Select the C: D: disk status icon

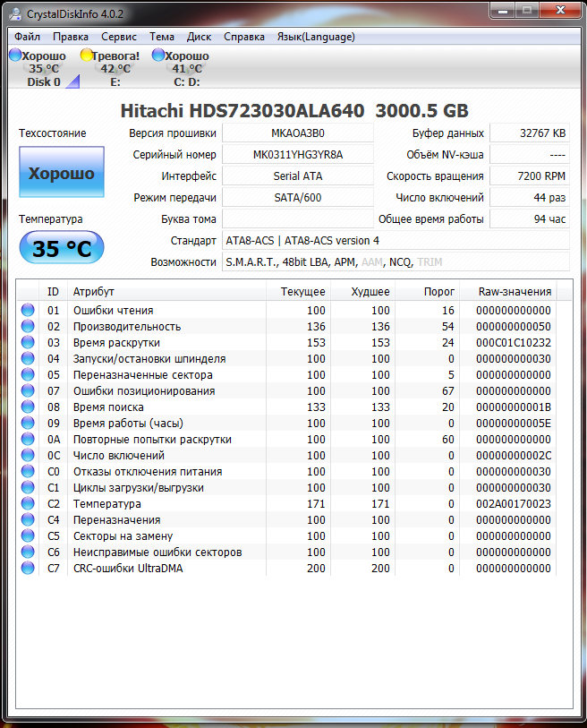[158, 55]
